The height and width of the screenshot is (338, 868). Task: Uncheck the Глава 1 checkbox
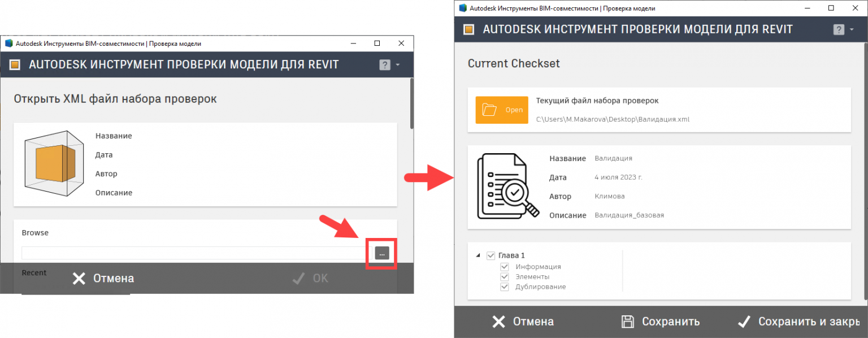click(x=491, y=255)
